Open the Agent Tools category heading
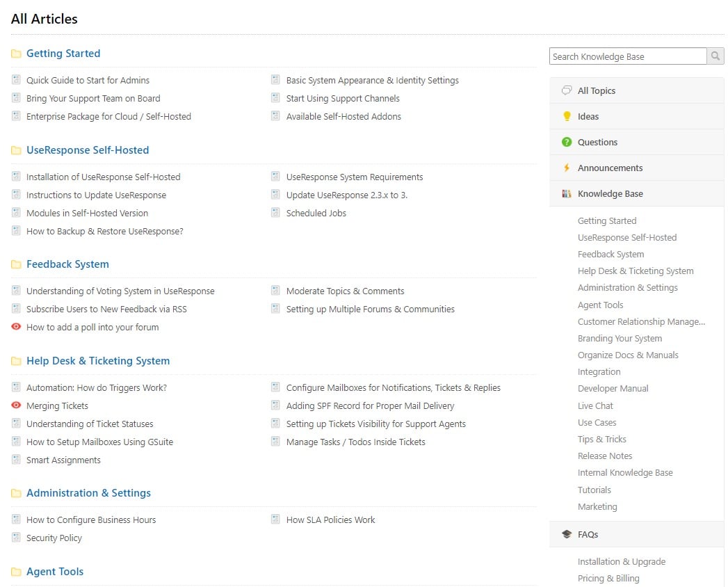The height and width of the screenshot is (587, 728). [54, 572]
